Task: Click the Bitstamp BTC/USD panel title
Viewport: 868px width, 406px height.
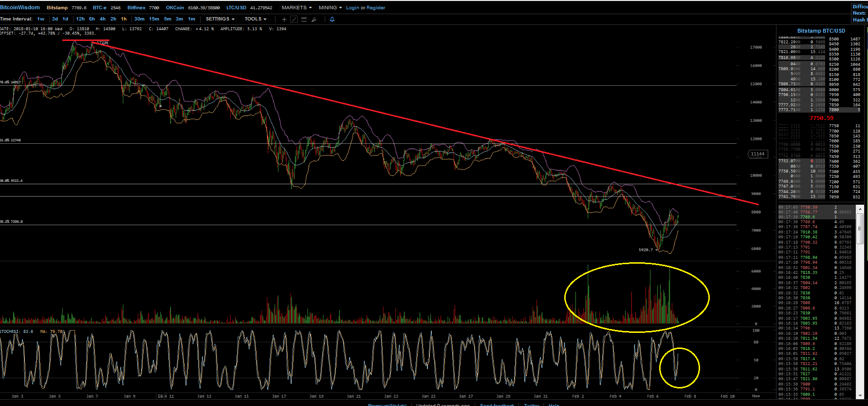Action: [x=821, y=31]
